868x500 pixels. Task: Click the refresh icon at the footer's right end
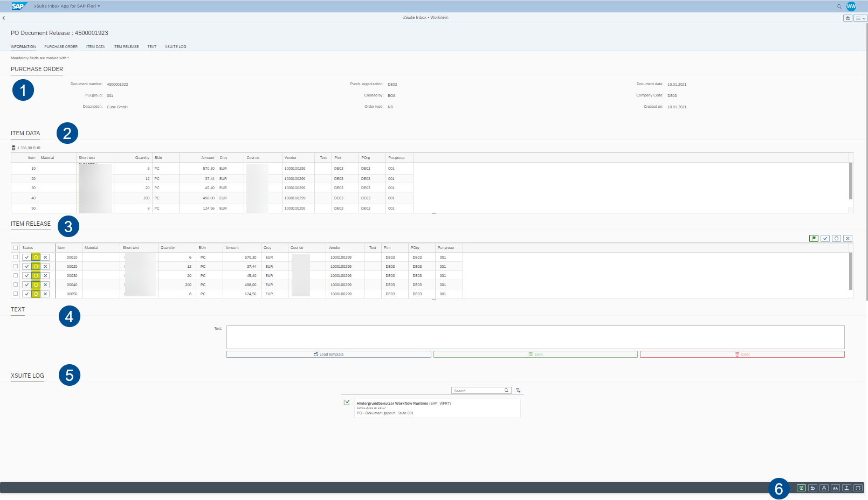point(858,487)
